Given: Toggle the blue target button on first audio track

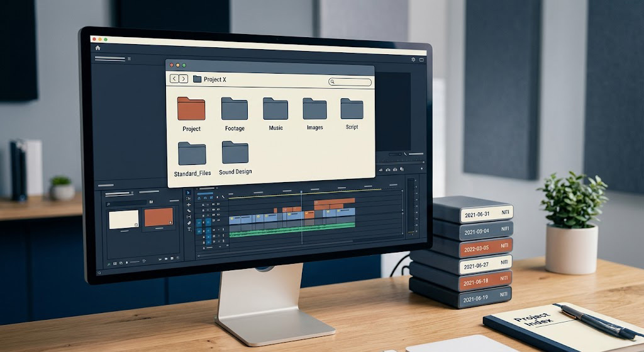Looking at the screenshot, I should pyautogui.click(x=208, y=230).
